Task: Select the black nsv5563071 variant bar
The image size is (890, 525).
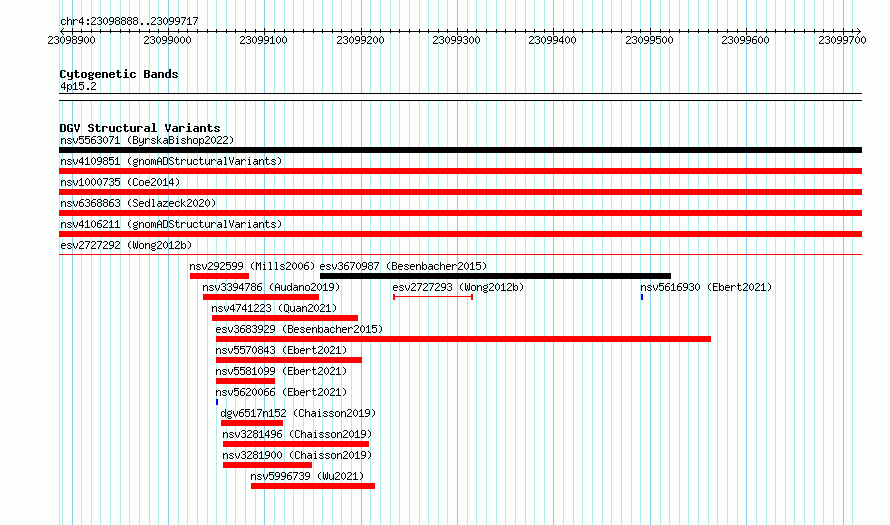Action: [x=460, y=150]
